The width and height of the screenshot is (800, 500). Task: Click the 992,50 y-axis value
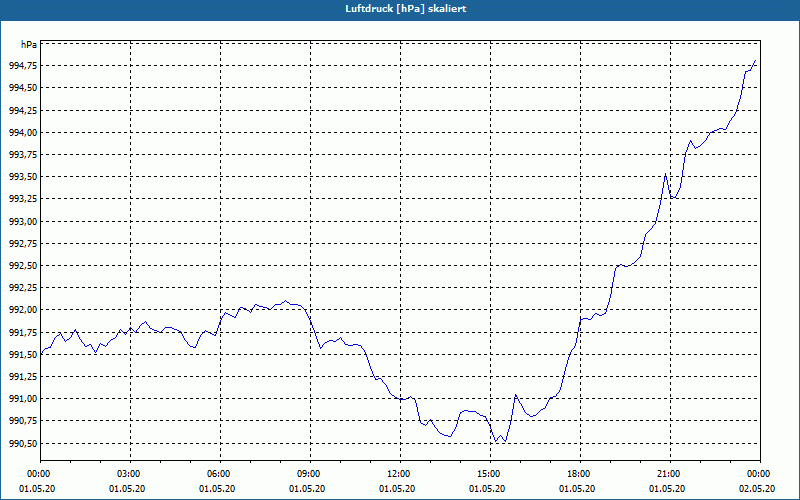[x=23, y=266]
